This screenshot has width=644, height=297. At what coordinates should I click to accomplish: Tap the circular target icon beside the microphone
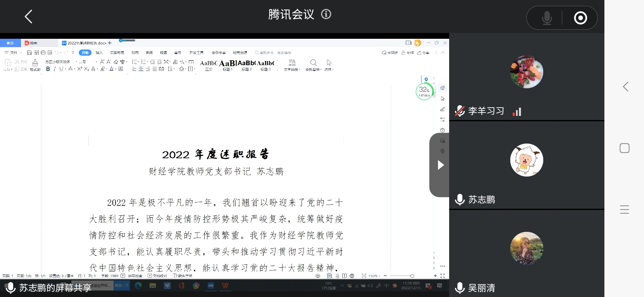pos(580,18)
